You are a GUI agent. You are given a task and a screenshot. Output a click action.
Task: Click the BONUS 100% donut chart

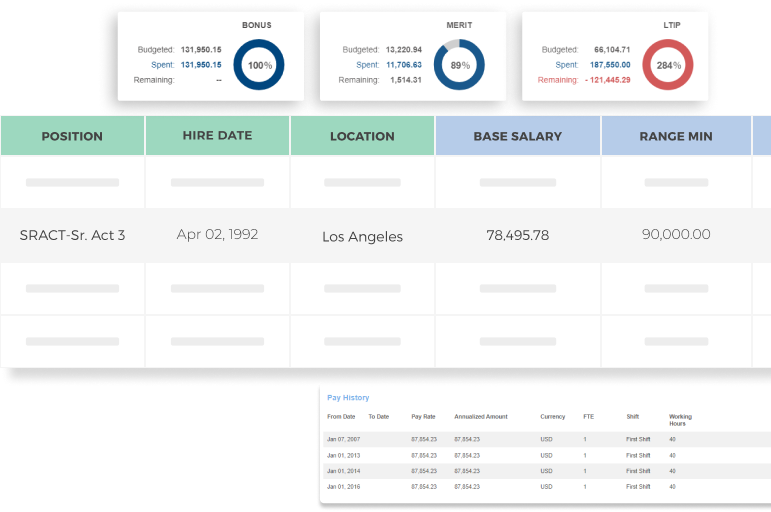(x=259, y=65)
